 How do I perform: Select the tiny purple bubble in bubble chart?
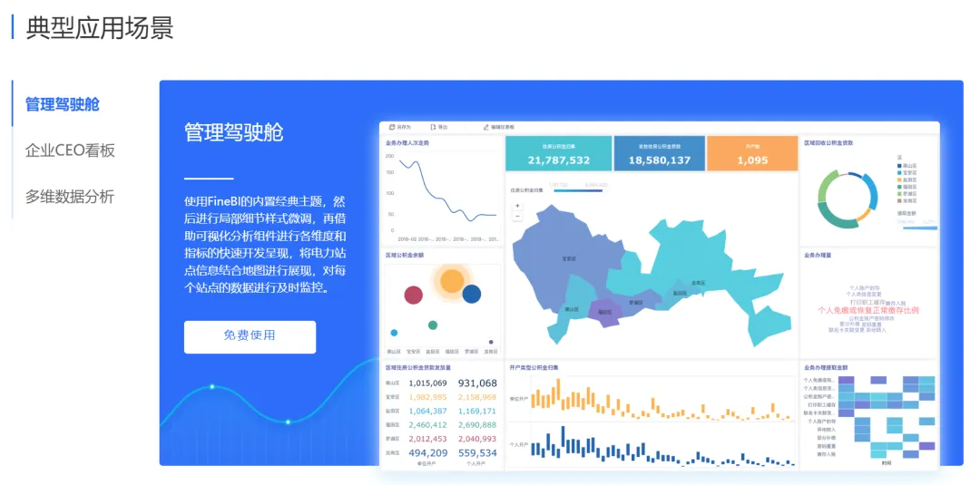tap(491, 342)
